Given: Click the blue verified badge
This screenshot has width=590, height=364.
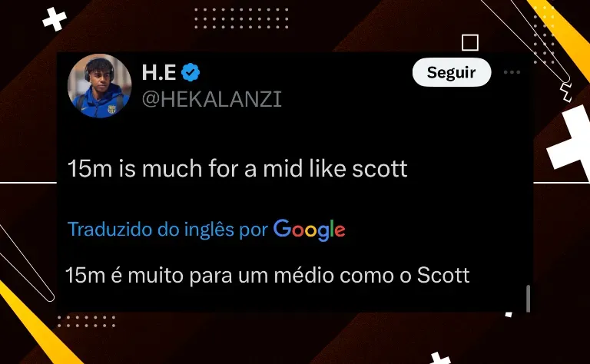Looking at the screenshot, I should 191,72.
